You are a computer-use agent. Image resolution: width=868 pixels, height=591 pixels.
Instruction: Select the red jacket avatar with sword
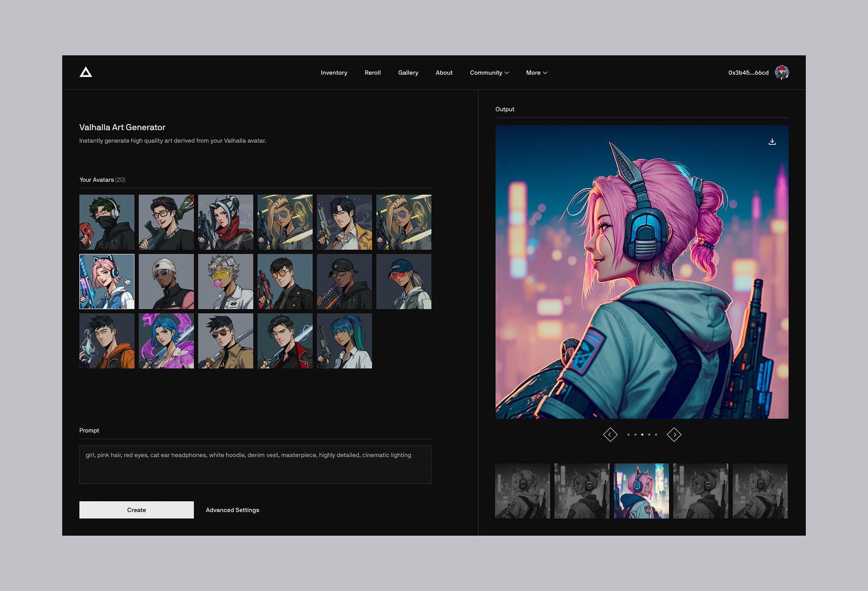(285, 341)
